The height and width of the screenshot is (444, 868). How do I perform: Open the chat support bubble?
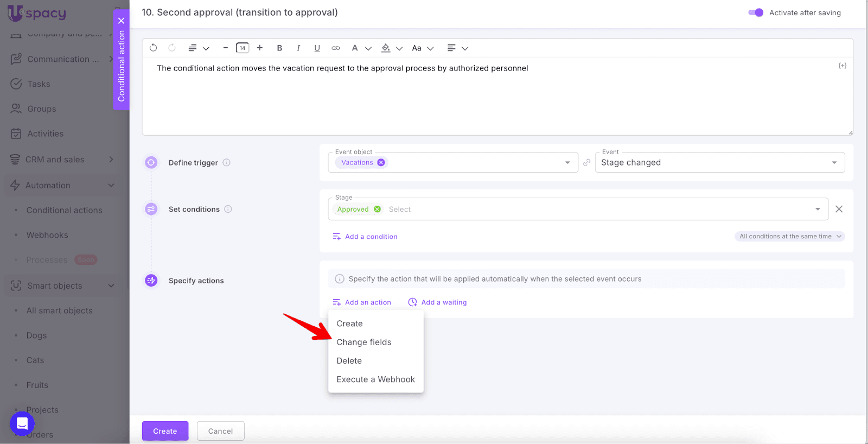tap(22, 423)
